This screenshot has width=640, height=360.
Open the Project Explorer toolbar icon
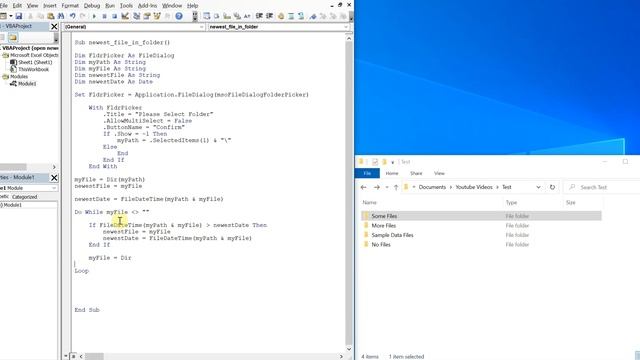[136, 16]
